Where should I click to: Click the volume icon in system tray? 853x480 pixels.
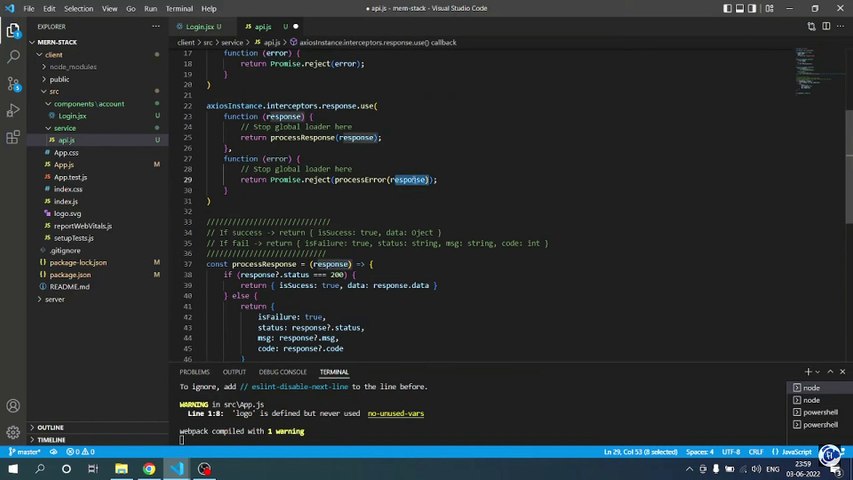756,469
